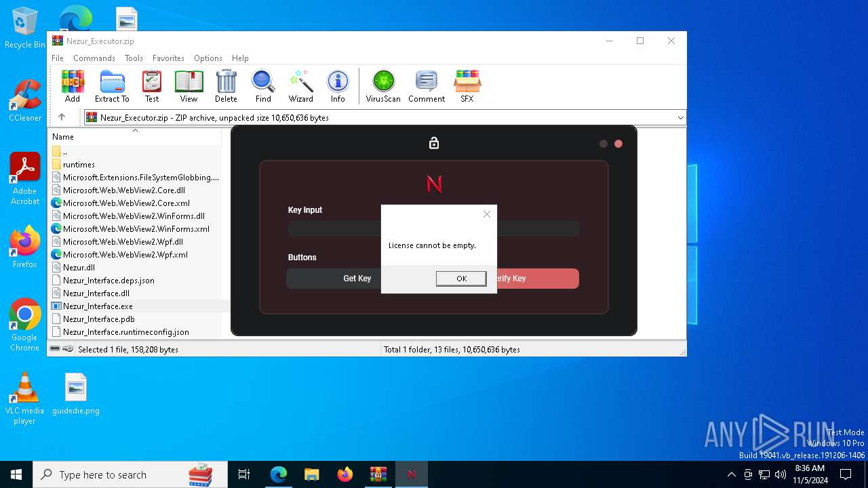
Task: Open the Help menu
Action: (x=240, y=58)
